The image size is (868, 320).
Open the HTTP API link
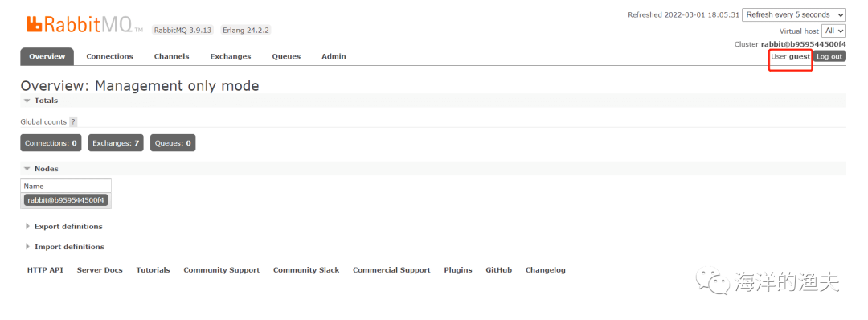tap(45, 270)
